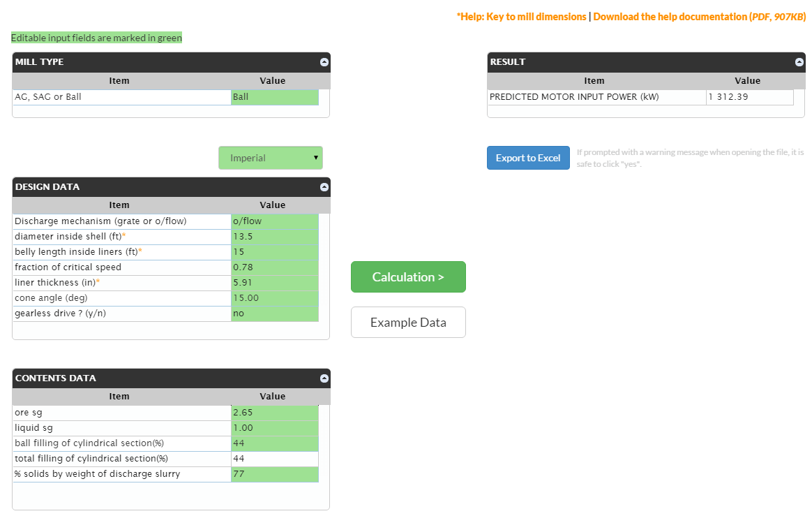Open the Imperial units dropdown

pyautogui.click(x=271, y=158)
